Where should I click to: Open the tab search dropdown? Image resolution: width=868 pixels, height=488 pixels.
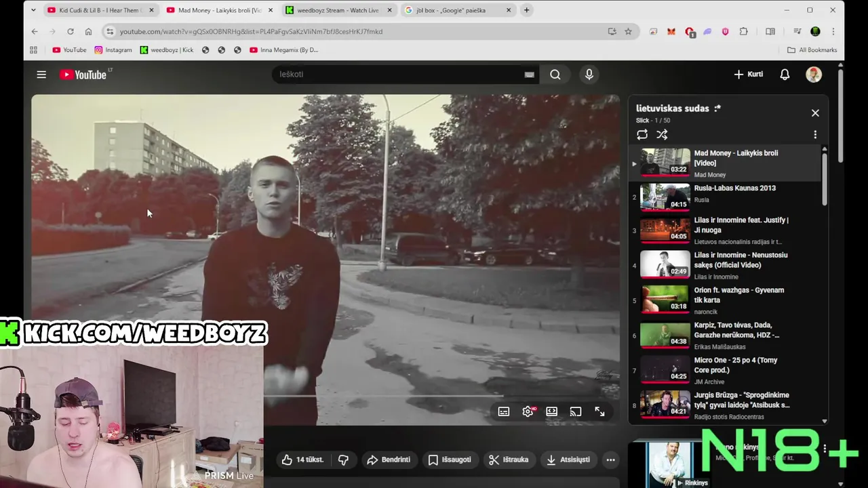pos(33,10)
